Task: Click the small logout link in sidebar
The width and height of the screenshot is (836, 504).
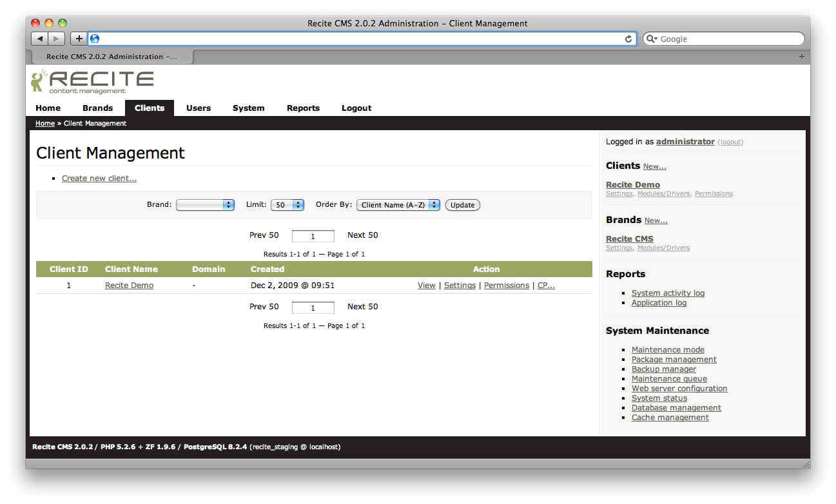Action: (x=730, y=142)
